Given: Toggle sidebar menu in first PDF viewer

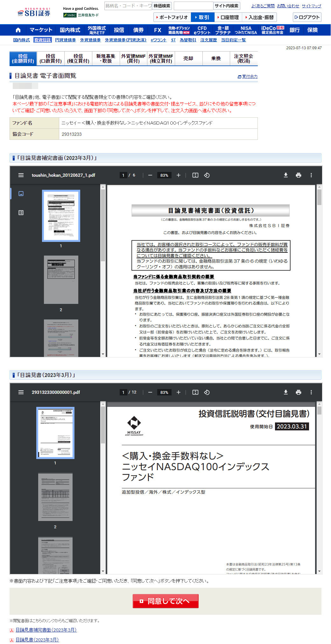Looking at the screenshot, I should (21, 175).
